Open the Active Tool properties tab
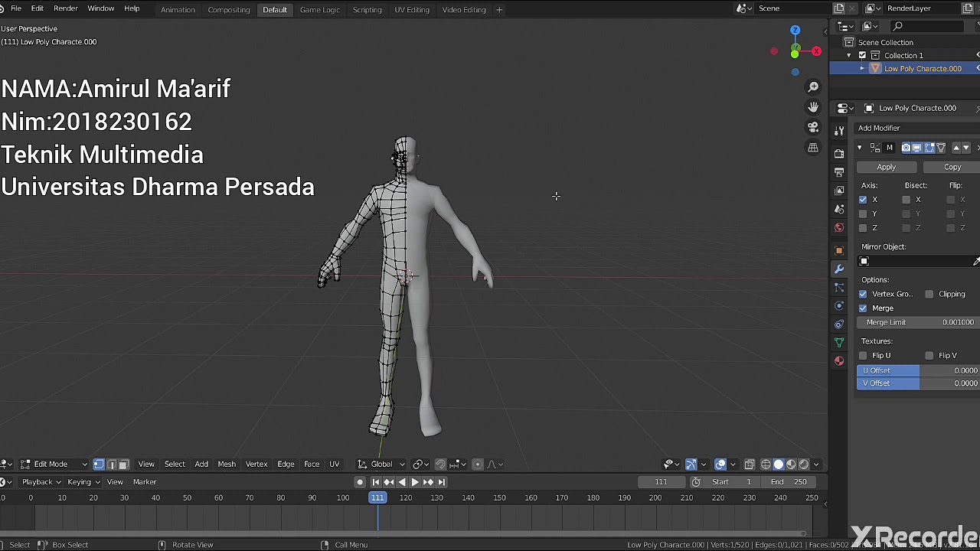The height and width of the screenshot is (551, 980). [x=839, y=132]
